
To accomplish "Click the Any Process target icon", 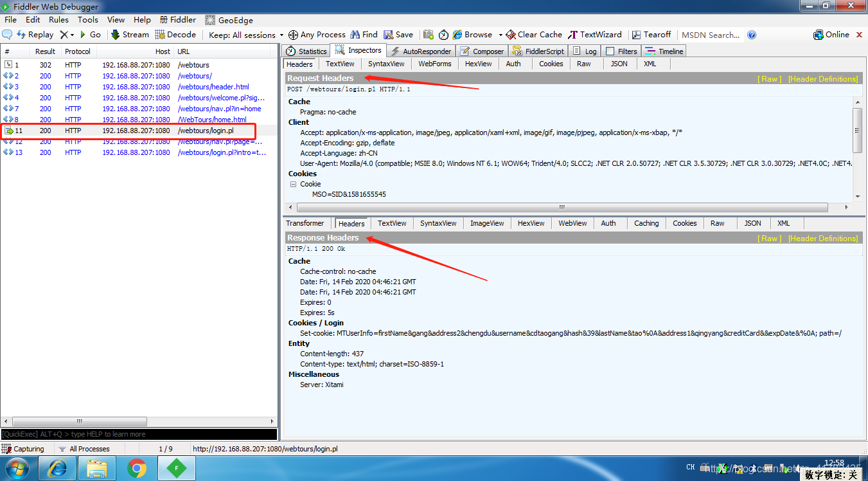I will point(293,35).
